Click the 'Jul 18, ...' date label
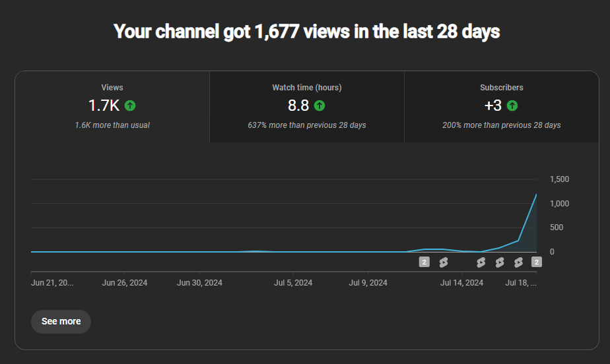Viewport: 610px width, 364px height. pyautogui.click(x=521, y=283)
